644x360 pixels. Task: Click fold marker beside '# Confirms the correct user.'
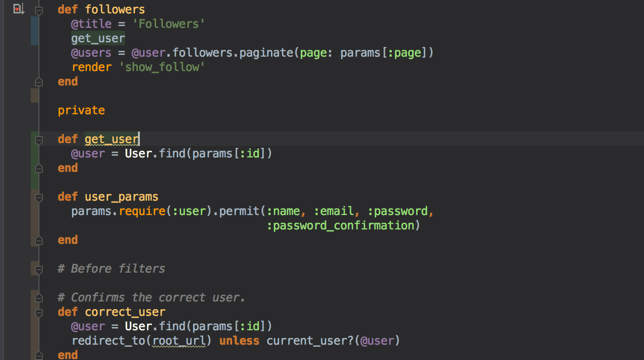[x=39, y=298]
